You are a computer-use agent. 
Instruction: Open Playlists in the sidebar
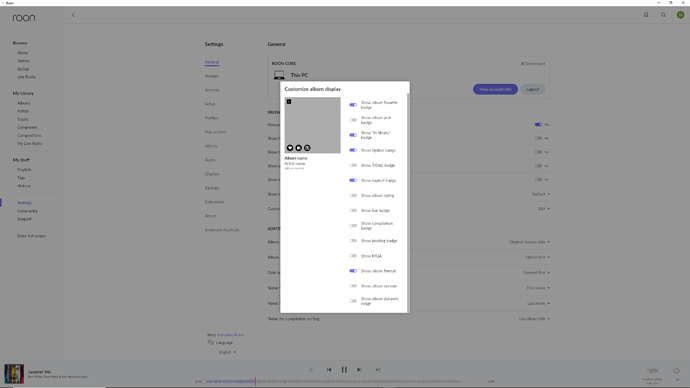(x=24, y=170)
